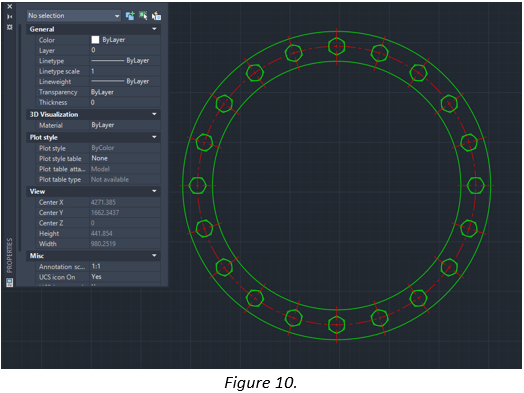
Task: Click the Linetype scale label
Action: 59,71
